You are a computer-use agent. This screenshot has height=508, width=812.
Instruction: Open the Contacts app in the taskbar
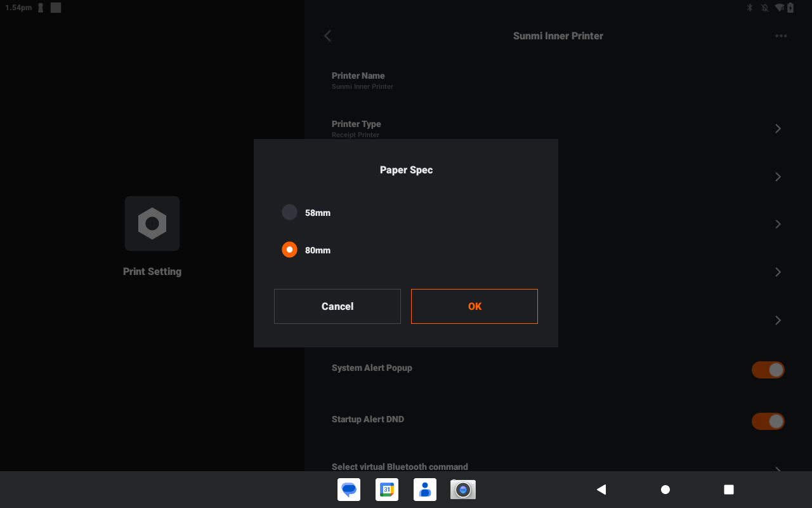point(425,490)
